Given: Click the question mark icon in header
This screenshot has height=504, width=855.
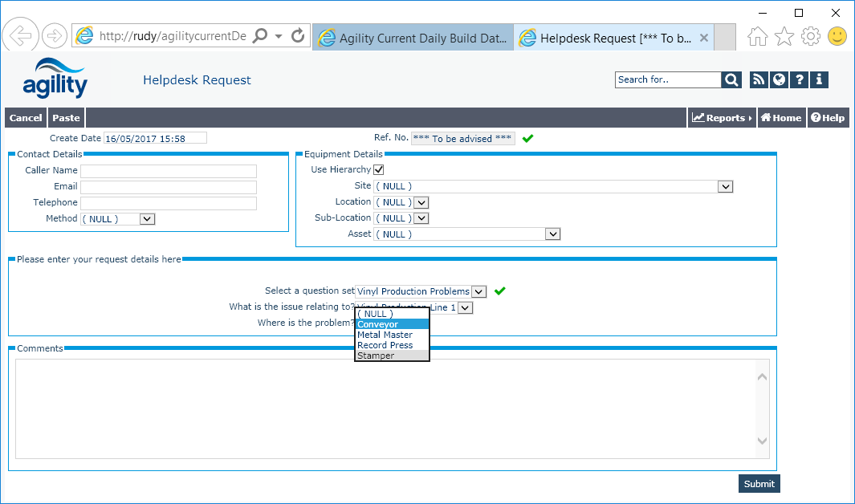Looking at the screenshot, I should click(x=799, y=79).
